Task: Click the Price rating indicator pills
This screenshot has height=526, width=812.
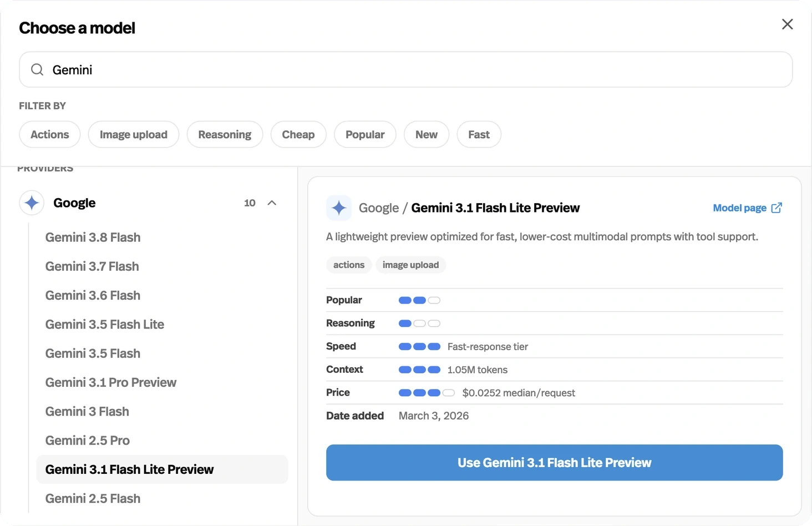Action: click(427, 393)
